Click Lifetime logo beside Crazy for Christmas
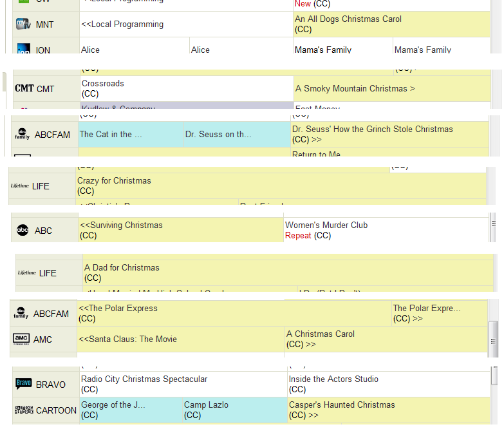This screenshot has width=504, height=429. 20,186
